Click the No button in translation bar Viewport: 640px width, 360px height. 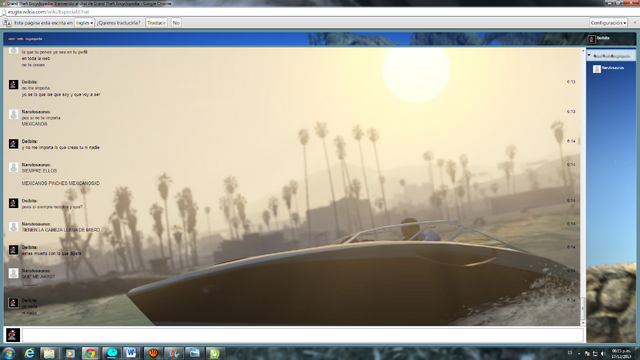click(x=176, y=23)
